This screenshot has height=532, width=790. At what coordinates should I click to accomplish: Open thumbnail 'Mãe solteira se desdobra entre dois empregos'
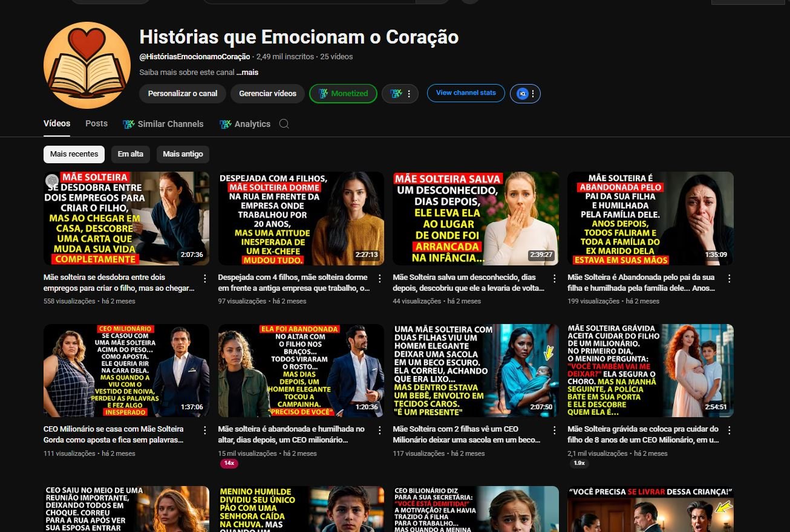tap(126, 218)
